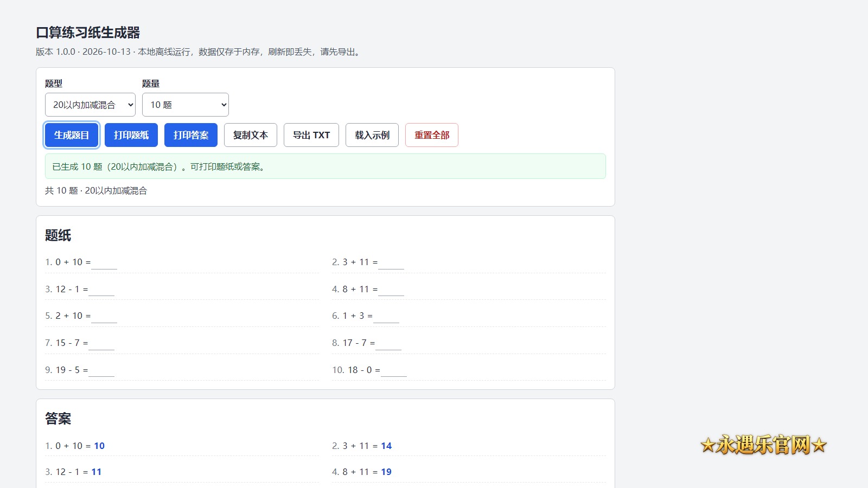The height and width of the screenshot is (488, 868).
Task: Click the 题型 field label
Action: point(54,84)
